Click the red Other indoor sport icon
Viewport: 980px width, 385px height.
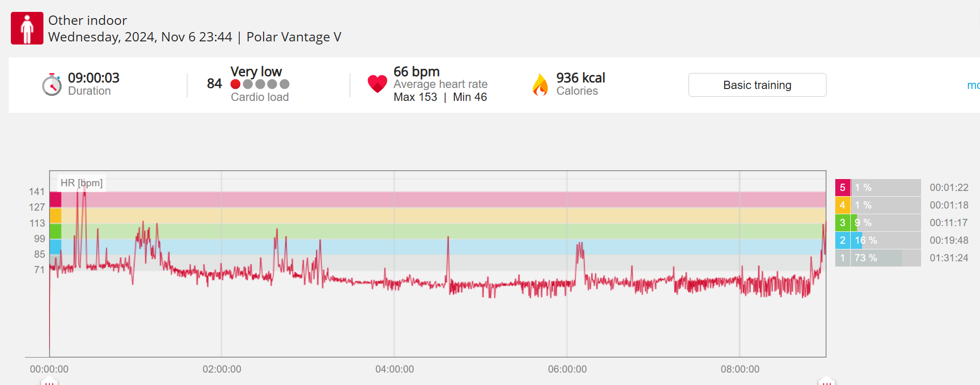[x=27, y=28]
